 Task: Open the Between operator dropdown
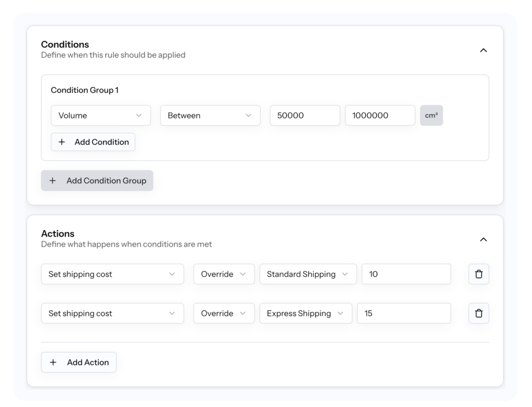210,115
